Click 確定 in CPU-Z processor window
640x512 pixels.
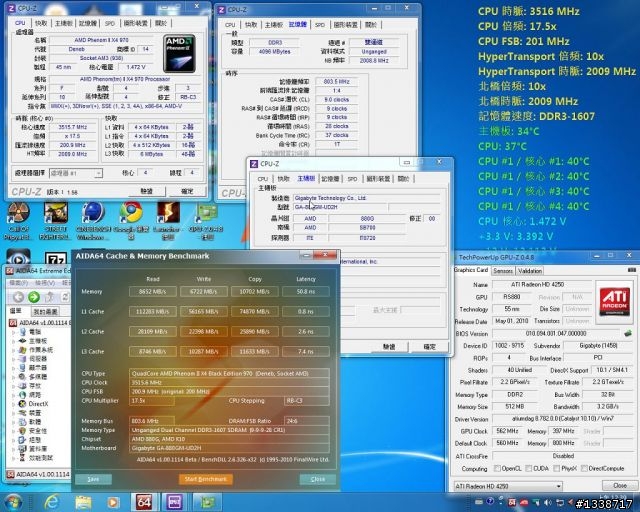(x=187, y=191)
